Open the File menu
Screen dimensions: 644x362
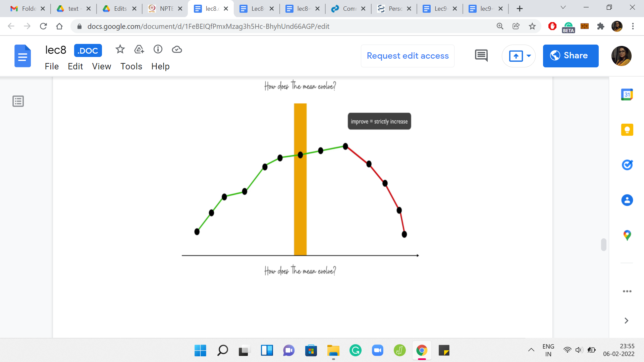pos(52,66)
